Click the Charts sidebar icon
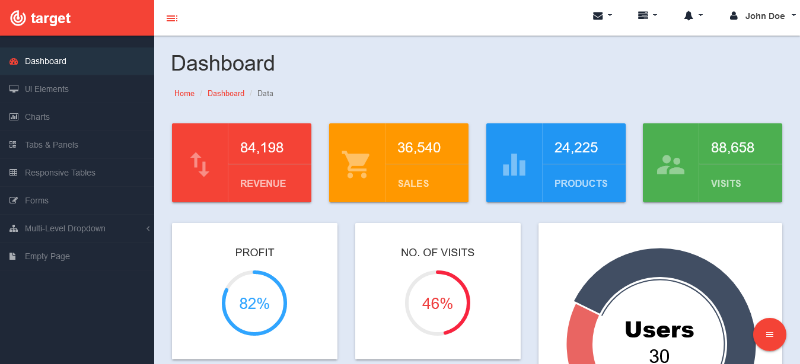This screenshot has width=800, height=364. 14,117
